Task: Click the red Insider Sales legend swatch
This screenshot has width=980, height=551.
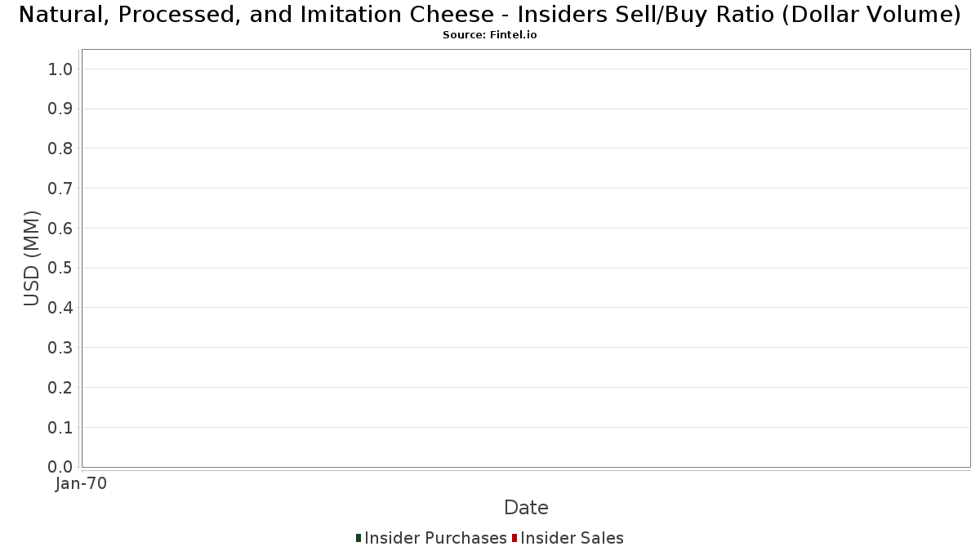Action: (514, 538)
